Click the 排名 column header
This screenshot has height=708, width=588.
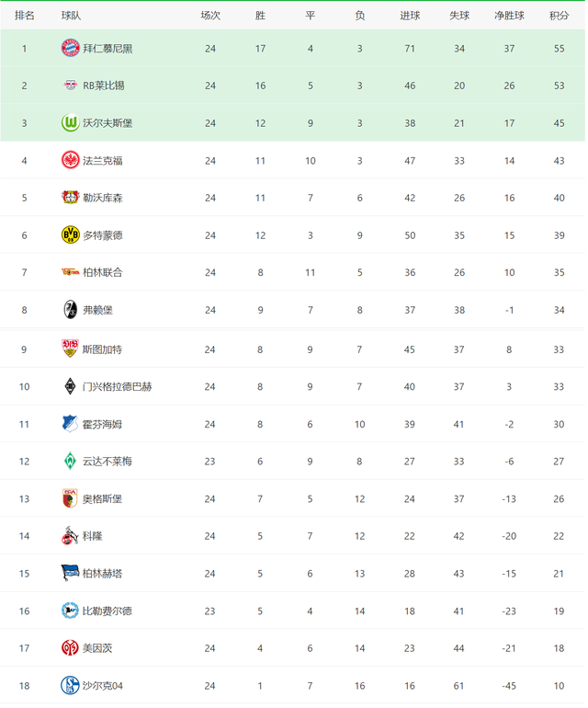pos(25,16)
